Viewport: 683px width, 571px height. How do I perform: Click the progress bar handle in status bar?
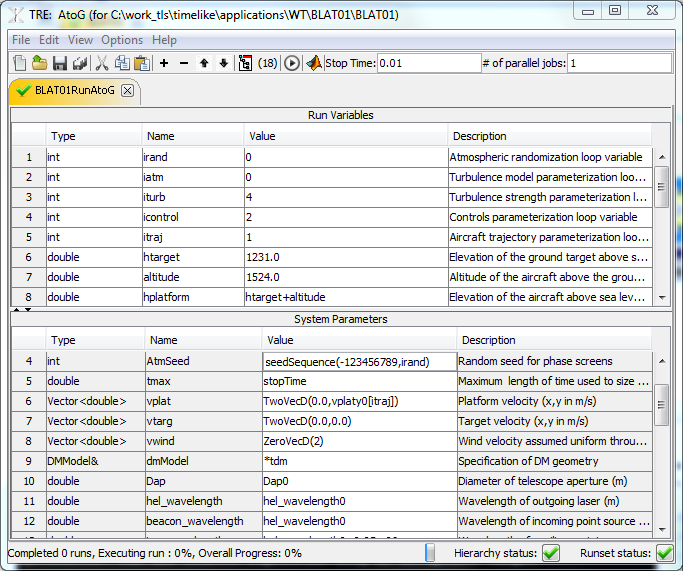point(429,553)
